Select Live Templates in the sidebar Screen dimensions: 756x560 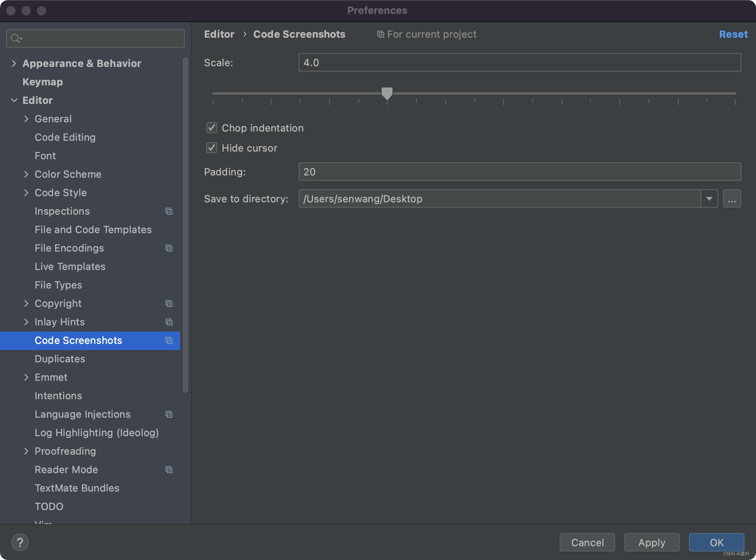pos(70,267)
